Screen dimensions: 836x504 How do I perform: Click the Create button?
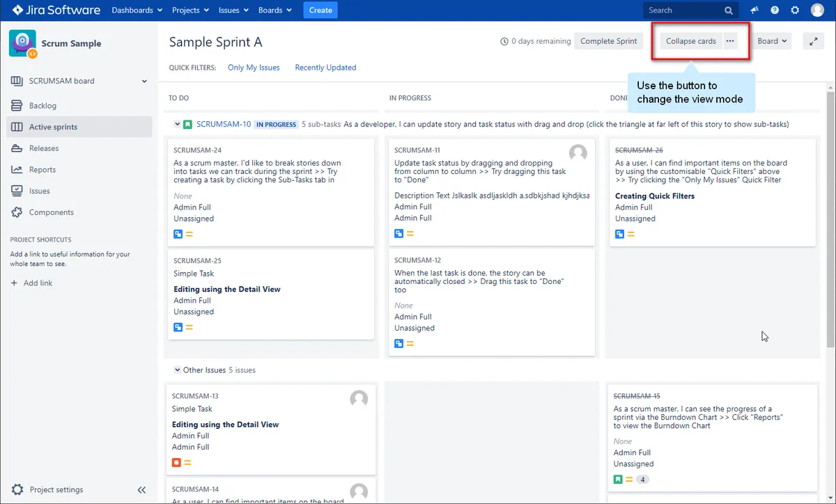320,10
